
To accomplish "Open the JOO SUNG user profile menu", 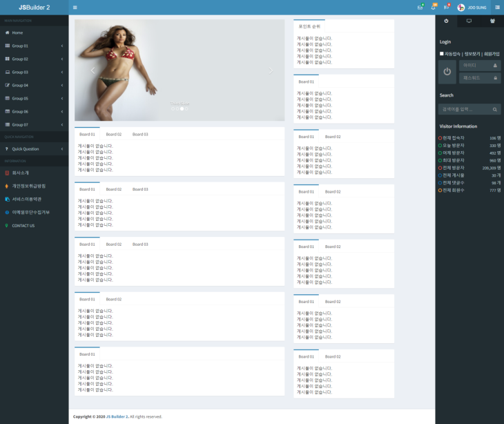I will point(474,8).
